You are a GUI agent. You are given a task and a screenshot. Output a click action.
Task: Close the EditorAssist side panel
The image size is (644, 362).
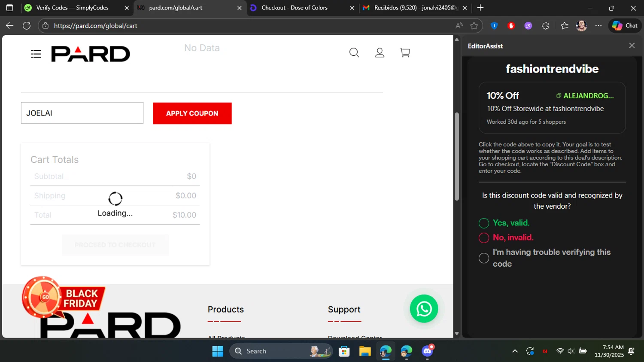point(632,46)
